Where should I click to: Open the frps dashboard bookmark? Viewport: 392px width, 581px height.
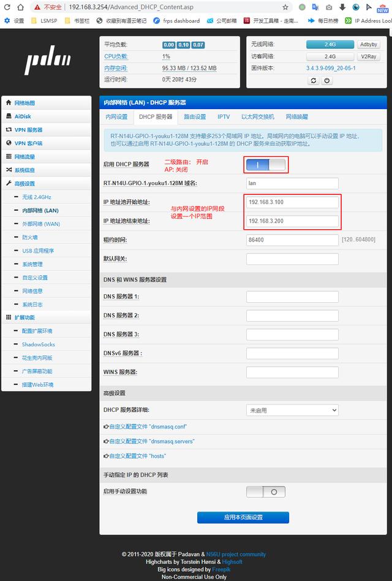click(x=176, y=21)
